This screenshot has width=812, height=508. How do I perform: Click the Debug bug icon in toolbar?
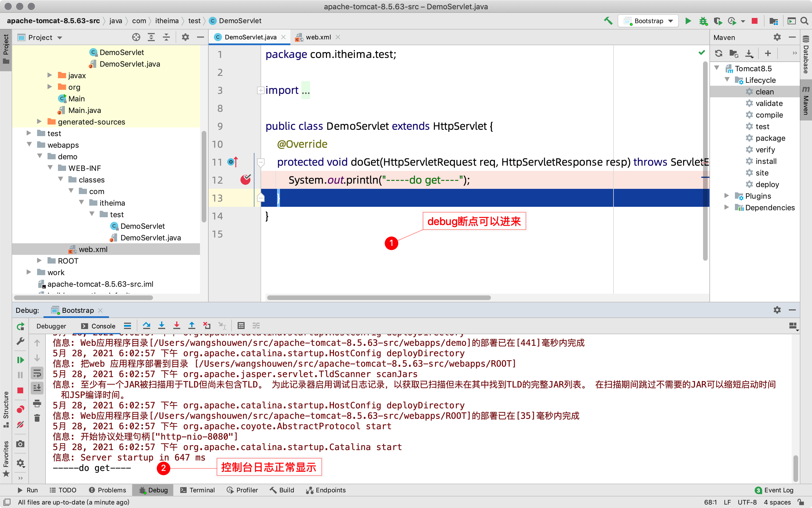click(703, 21)
